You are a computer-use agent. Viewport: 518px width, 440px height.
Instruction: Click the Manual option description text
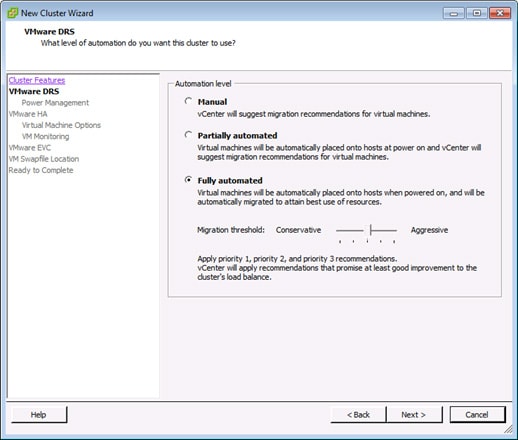[x=314, y=114]
